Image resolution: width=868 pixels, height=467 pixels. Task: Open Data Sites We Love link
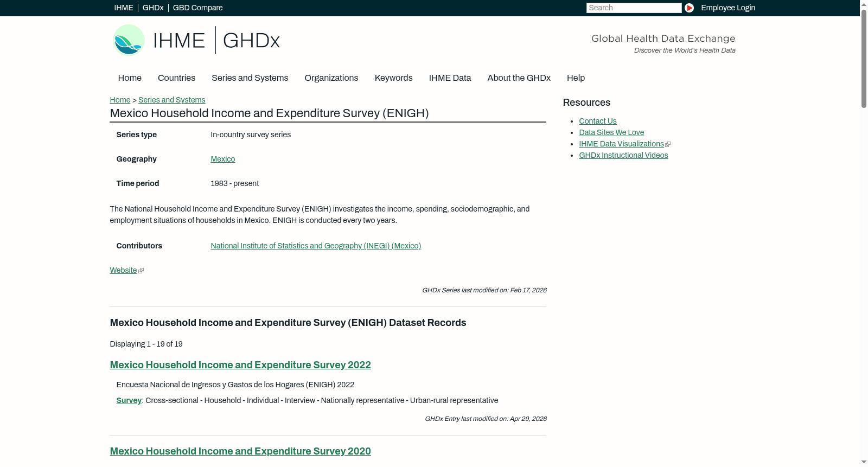[611, 132]
